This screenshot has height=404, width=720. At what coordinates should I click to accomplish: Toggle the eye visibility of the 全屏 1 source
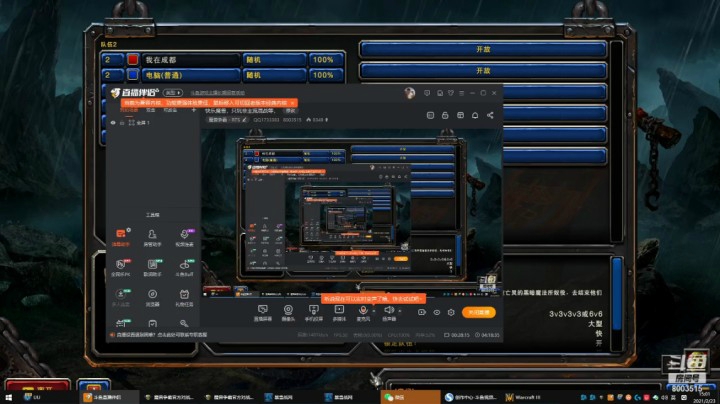(x=113, y=123)
